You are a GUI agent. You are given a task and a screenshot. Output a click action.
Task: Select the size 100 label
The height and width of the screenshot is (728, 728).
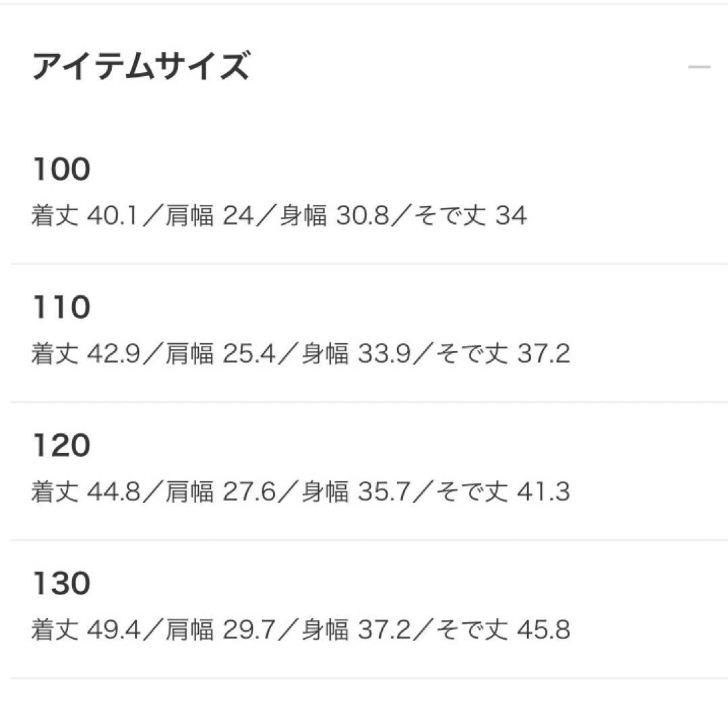point(61,169)
